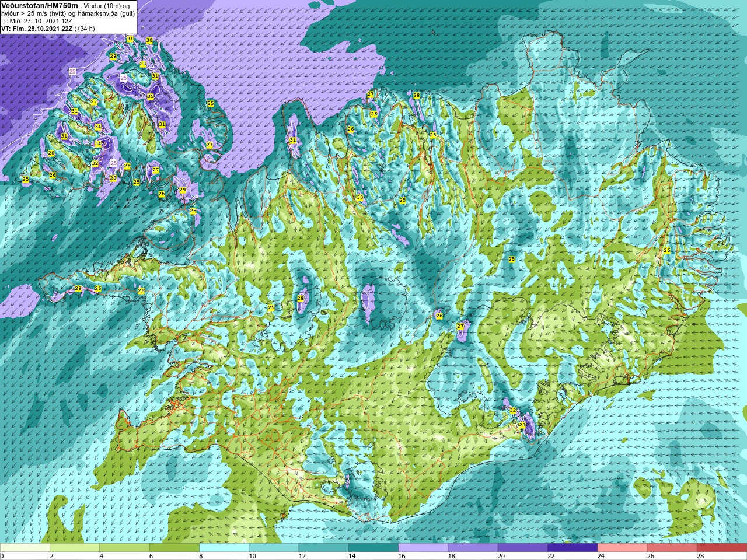Click the 12–14 m/s teal legend swatch
The image size is (747, 560).
[x=324, y=548]
